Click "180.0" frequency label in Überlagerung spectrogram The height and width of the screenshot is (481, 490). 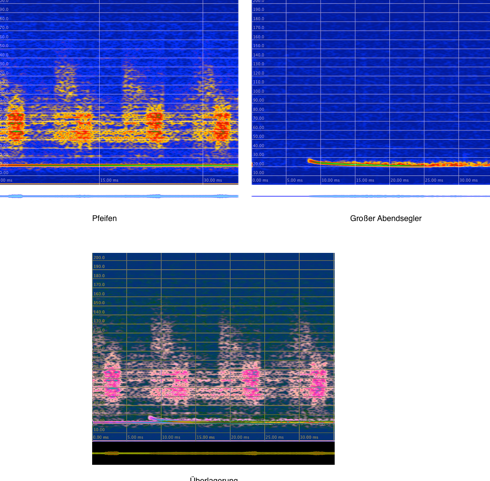(99, 276)
